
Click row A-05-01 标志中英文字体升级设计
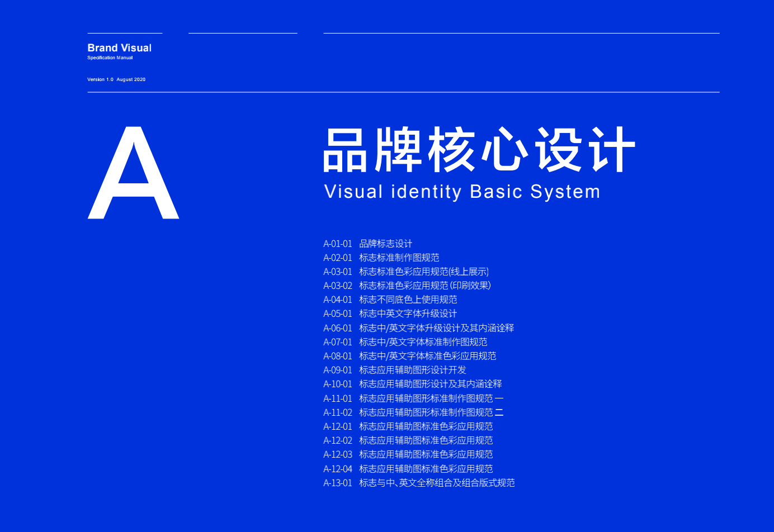[x=390, y=313]
